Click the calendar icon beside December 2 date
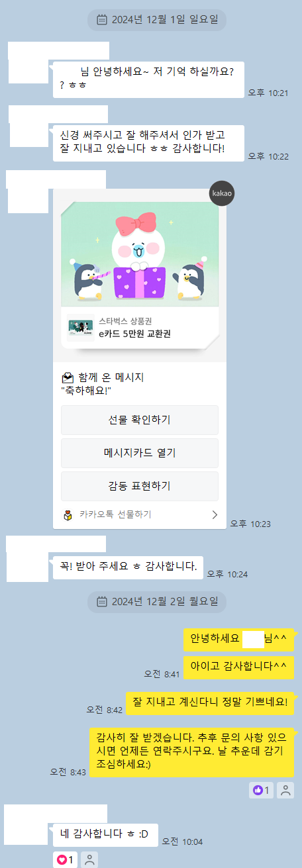The height and width of the screenshot is (868, 302). [102, 601]
